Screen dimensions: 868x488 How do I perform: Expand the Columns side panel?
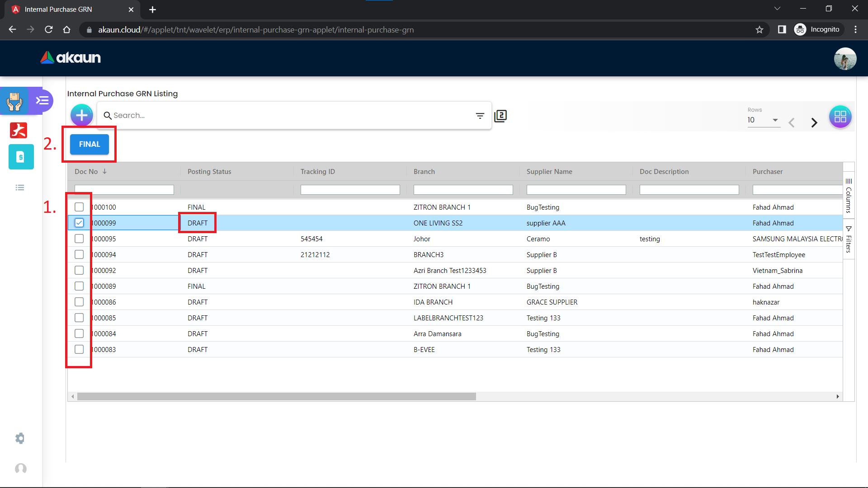tap(849, 195)
